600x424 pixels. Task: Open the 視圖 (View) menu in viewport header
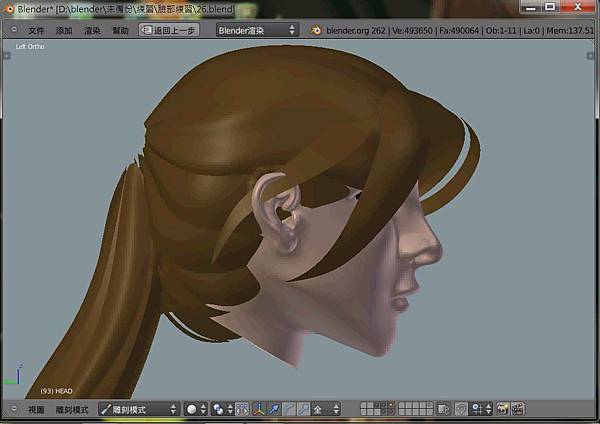point(37,409)
